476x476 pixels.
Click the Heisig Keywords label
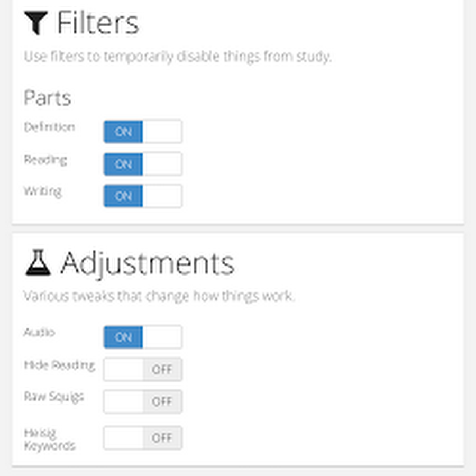point(49,439)
